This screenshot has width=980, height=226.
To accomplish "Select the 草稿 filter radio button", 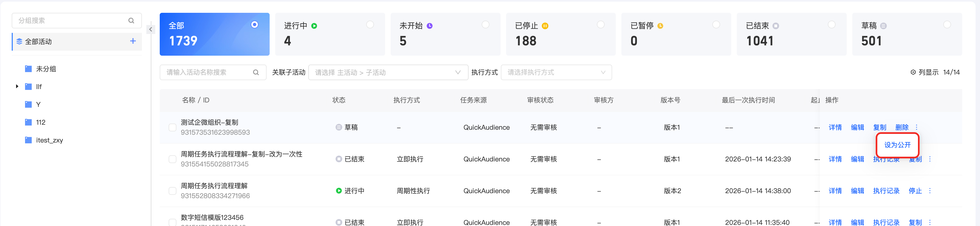I will pos(947,25).
